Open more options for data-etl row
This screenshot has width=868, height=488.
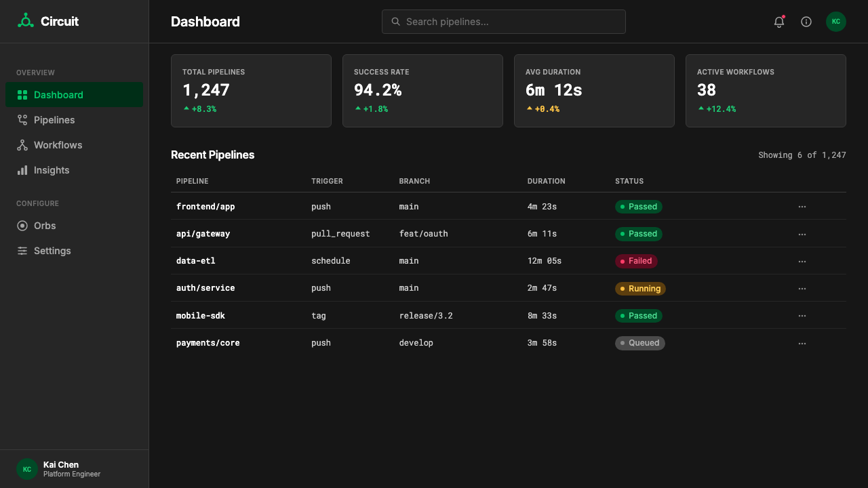coord(802,261)
